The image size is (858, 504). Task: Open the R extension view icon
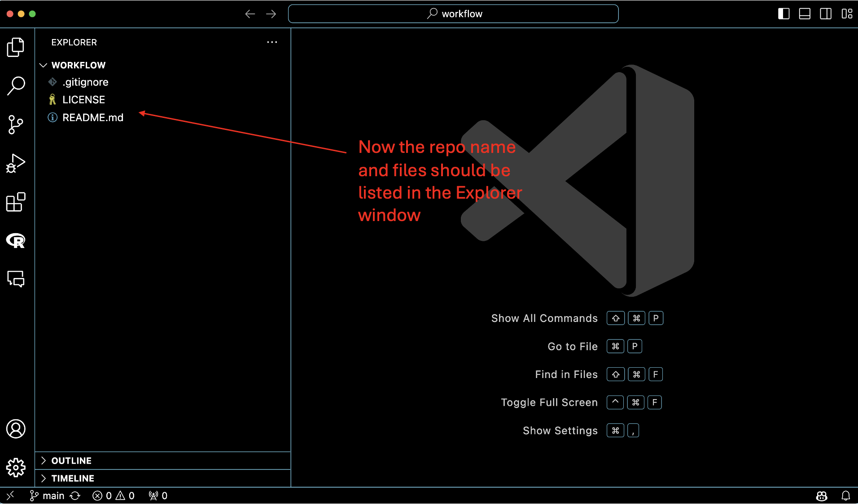(x=16, y=241)
